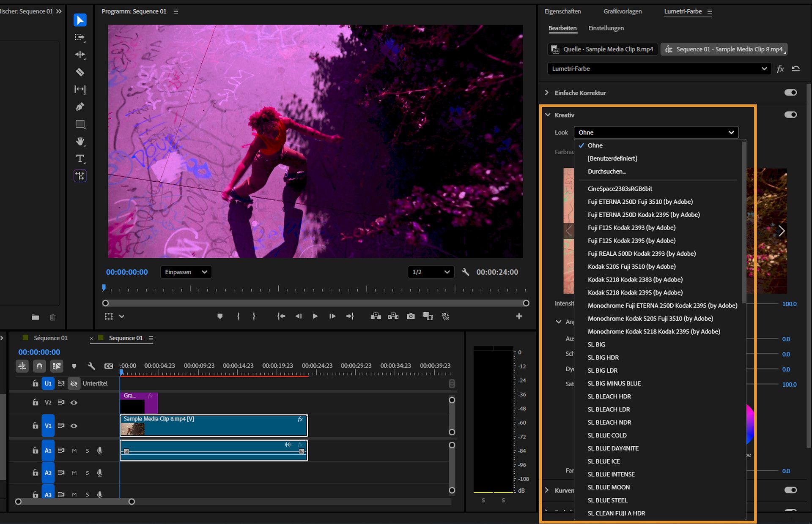Mute the A1 audio track

coord(74,450)
